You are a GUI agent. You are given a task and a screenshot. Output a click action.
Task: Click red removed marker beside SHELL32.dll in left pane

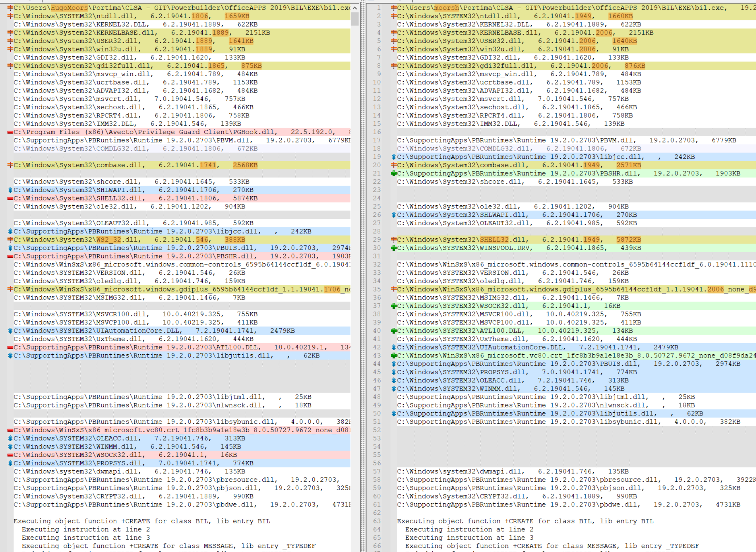10,198
